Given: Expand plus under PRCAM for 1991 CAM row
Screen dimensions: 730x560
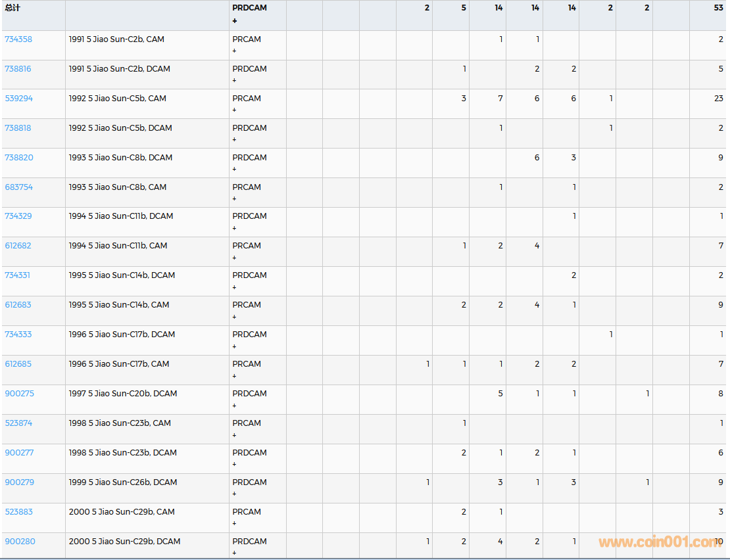Looking at the screenshot, I should (234, 51).
